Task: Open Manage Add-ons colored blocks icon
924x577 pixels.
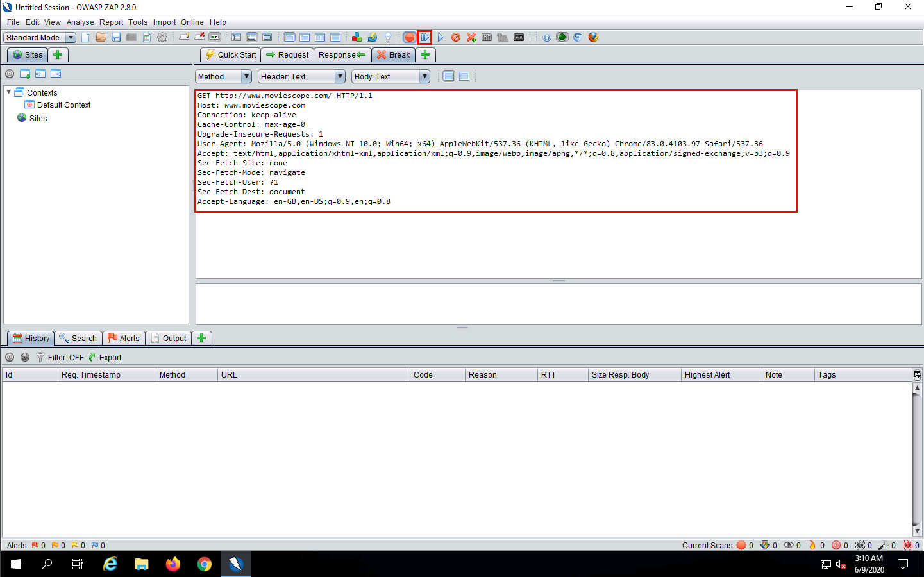Action: tap(357, 37)
